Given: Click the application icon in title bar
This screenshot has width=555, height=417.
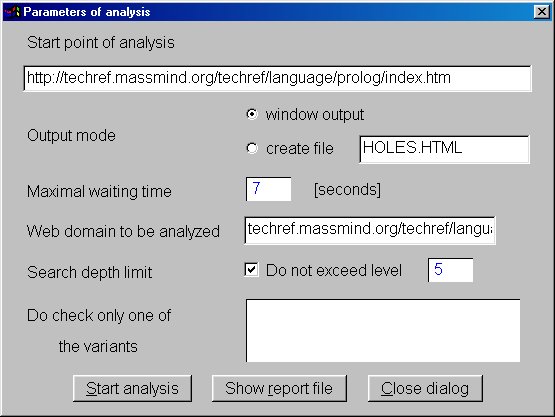Looking at the screenshot, I should click(x=12, y=12).
